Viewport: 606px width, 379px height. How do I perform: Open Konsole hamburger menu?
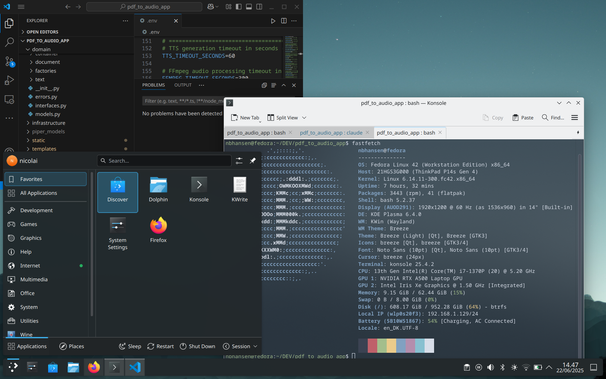coord(575,117)
